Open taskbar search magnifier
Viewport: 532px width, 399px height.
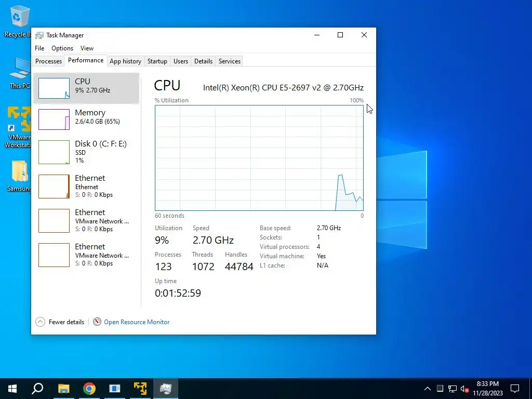[37, 389]
